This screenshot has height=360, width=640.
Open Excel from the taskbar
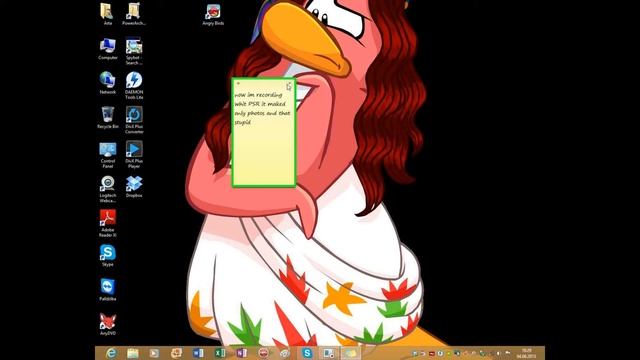[220, 353]
